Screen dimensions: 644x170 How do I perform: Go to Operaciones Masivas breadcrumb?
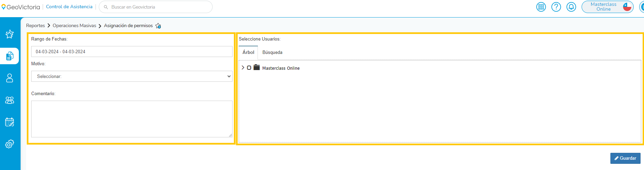tap(74, 26)
